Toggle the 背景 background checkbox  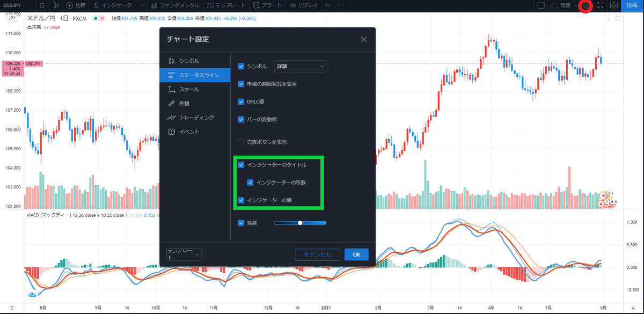click(x=241, y=223)
